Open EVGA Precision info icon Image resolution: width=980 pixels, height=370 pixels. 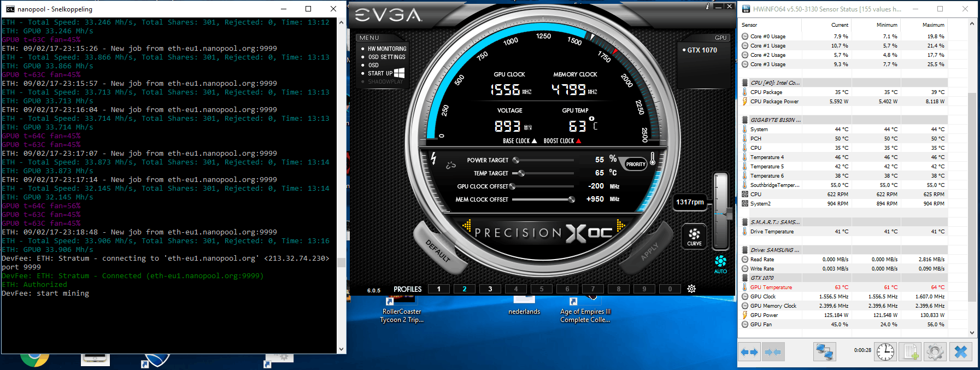click(708, 7)
